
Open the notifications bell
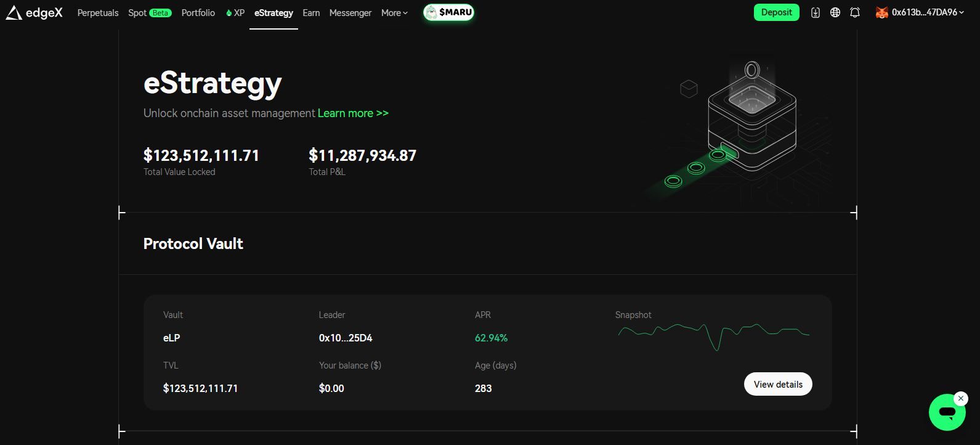pyautogui.click(x=855, y=12)
